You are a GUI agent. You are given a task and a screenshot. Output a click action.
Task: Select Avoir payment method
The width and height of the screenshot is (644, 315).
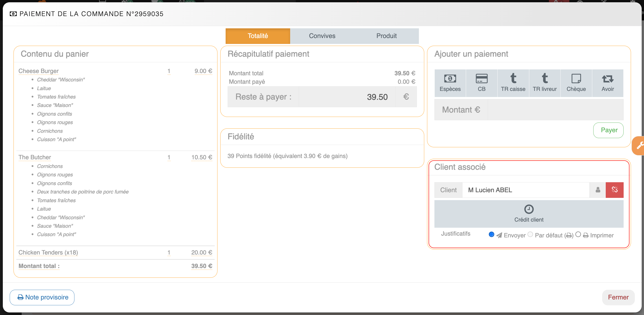coord(608,83)
